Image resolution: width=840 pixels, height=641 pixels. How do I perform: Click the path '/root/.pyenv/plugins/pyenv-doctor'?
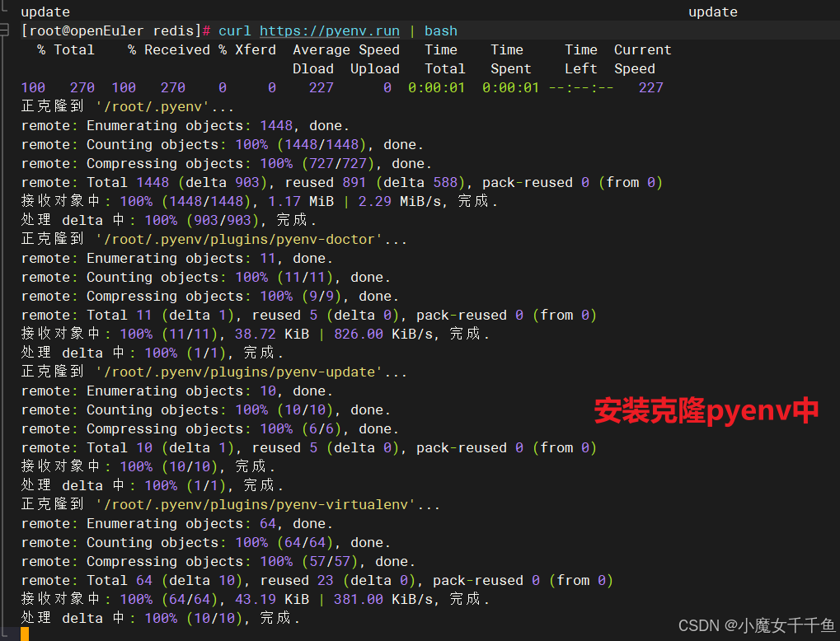239,240
